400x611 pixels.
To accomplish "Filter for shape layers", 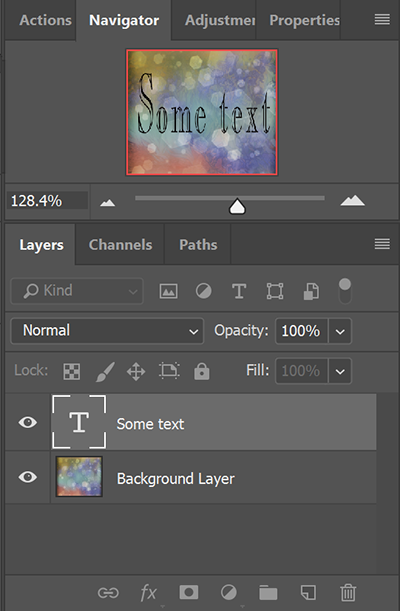I will coord(275,291).
